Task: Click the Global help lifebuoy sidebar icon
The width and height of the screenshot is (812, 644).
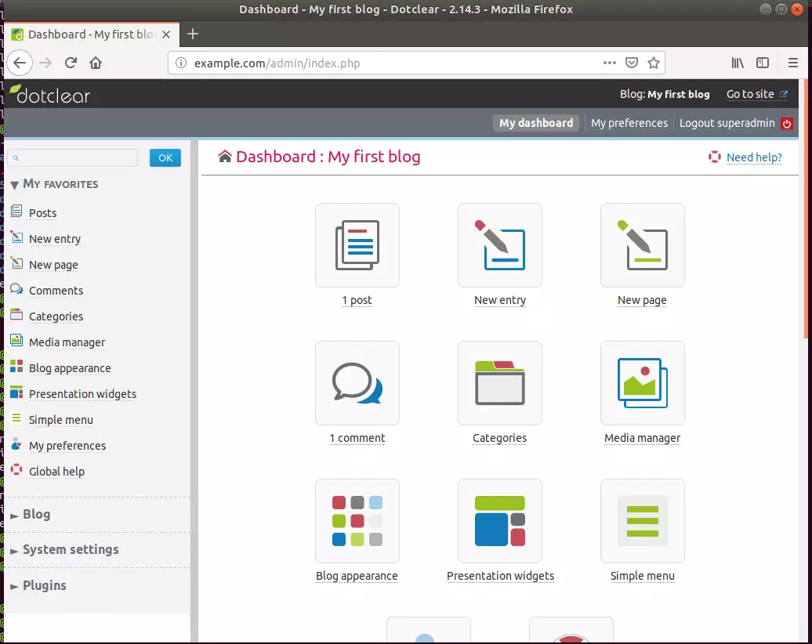Action: 16,470
